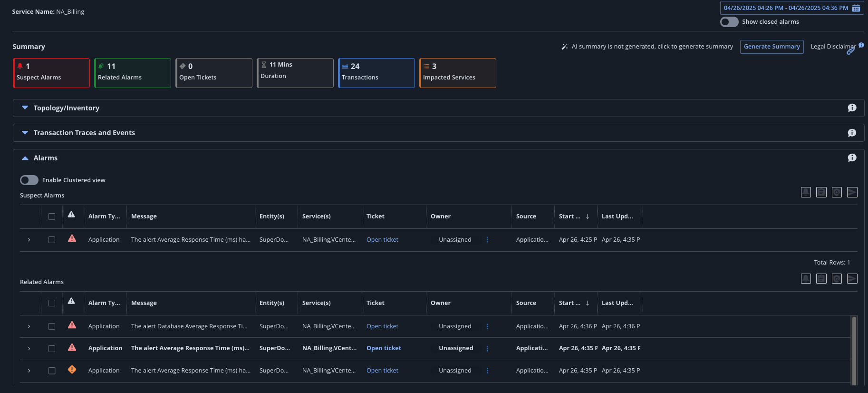The image size is (868, 393).
Task: Select the Open Tickets summary card
Action: [214, 73]
